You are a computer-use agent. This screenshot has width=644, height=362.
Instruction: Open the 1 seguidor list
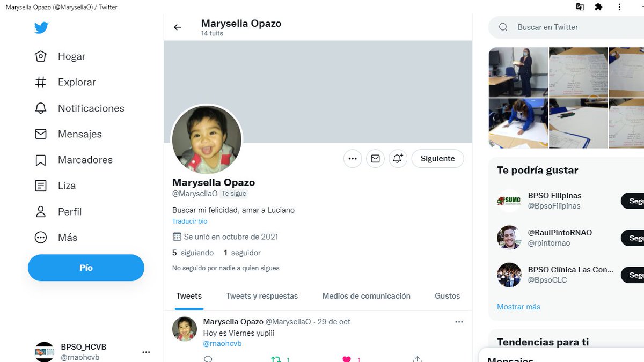[242, 253]
